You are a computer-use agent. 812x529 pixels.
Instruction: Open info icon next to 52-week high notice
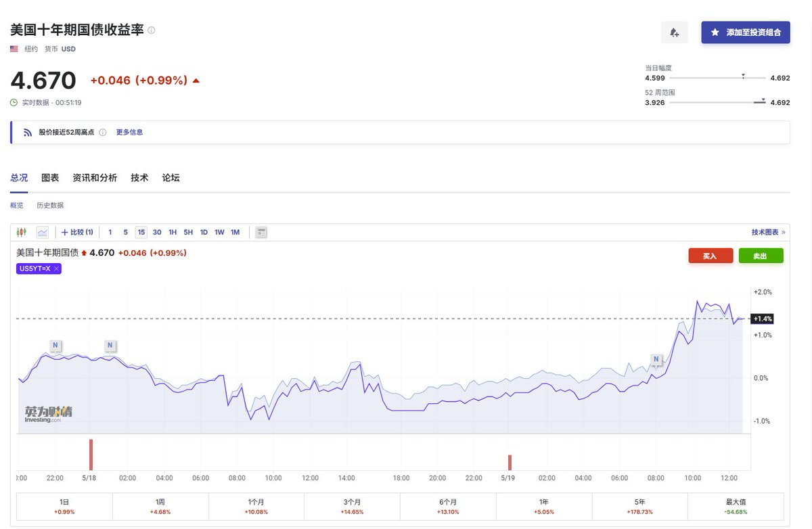(x=103, y=133)
